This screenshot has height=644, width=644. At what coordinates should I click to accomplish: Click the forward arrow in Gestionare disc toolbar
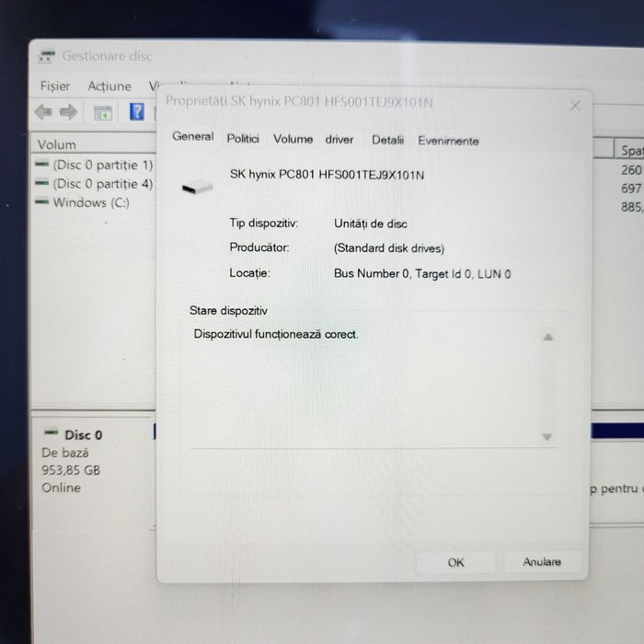(68, 112)
